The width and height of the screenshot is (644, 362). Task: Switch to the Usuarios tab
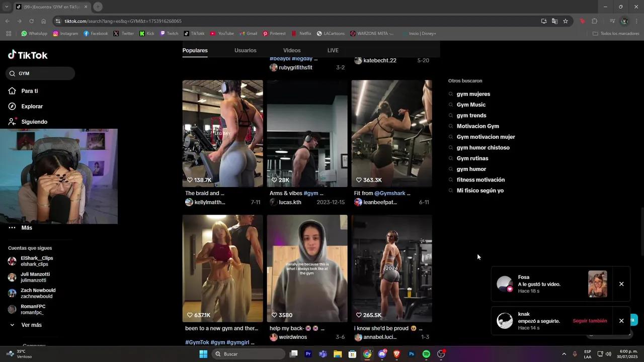pos(246,50)
